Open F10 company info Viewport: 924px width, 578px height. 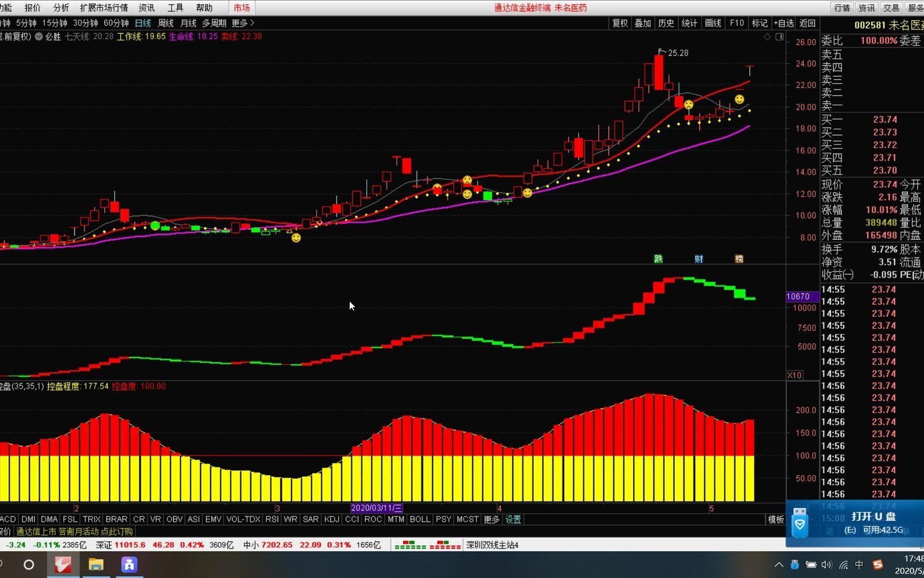(x=737, y=23)
